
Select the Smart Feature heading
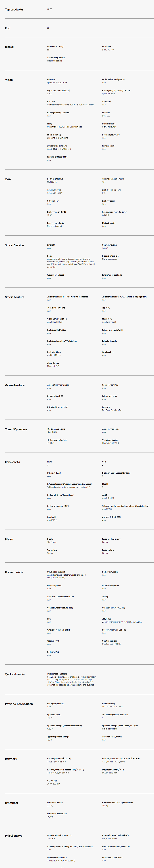[x=14, y=297]
